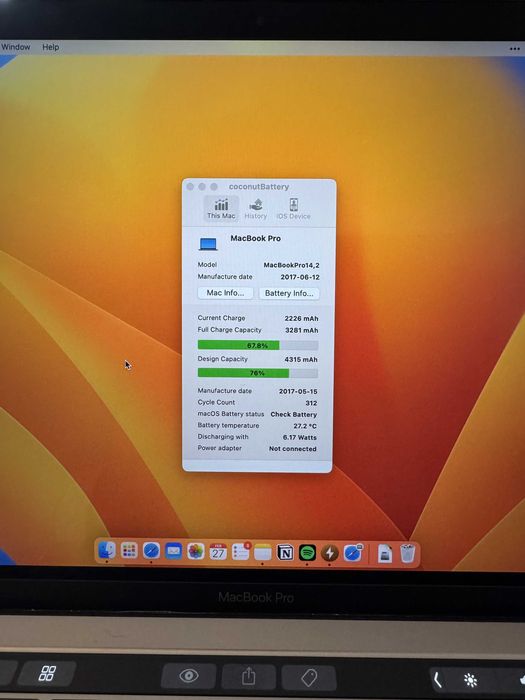Open the document stack in the Dock
This screenshot has height=700, width=525.
[385, 554]
